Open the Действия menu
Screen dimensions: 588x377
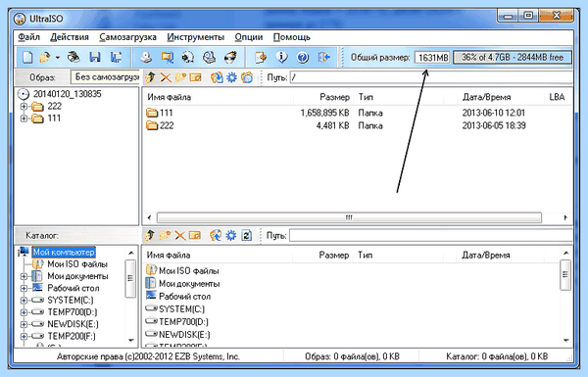coord(70,37)
